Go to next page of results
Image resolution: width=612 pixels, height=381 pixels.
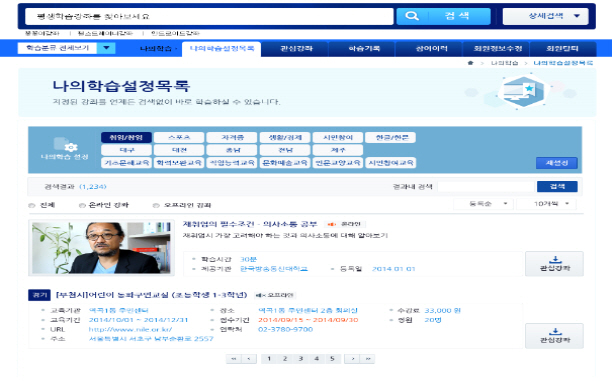[x=352, y=359]
